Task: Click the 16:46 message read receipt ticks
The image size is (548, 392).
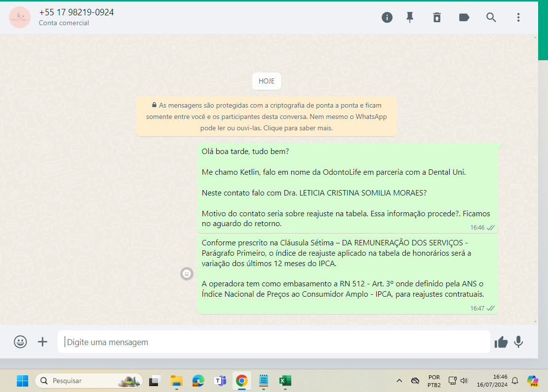Action: (x=491, y=228)
